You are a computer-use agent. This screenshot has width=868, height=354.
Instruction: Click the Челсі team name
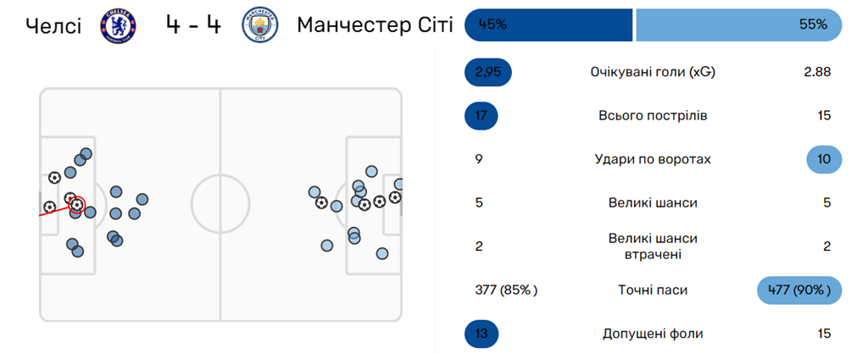click(x=53, y=25)
